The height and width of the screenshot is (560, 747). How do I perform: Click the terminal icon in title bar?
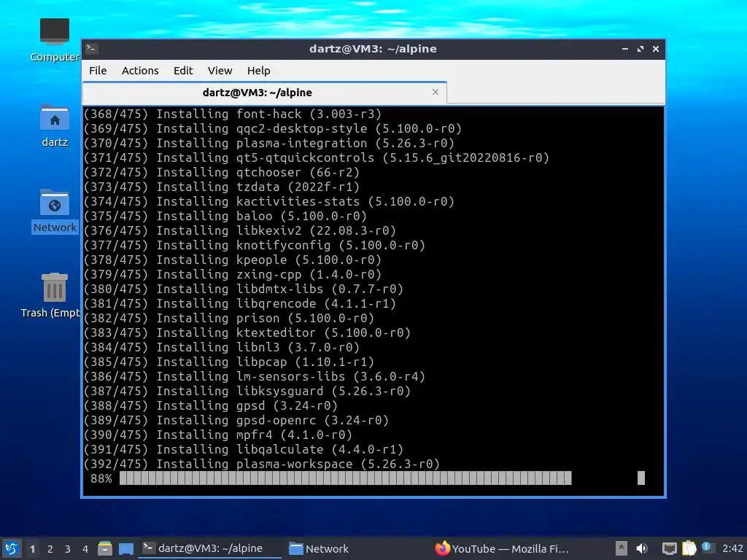[x=92, y=49]
